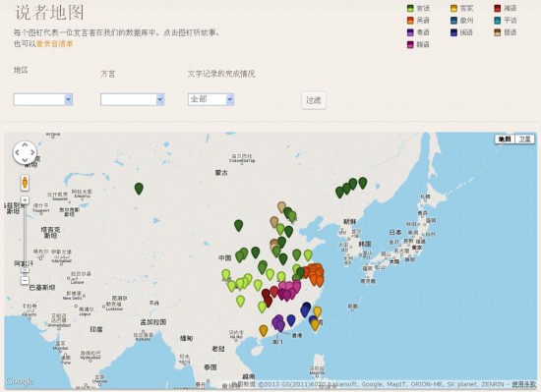Expand the 全部 transcription status dropdown
541x392 pixels.
211,99
